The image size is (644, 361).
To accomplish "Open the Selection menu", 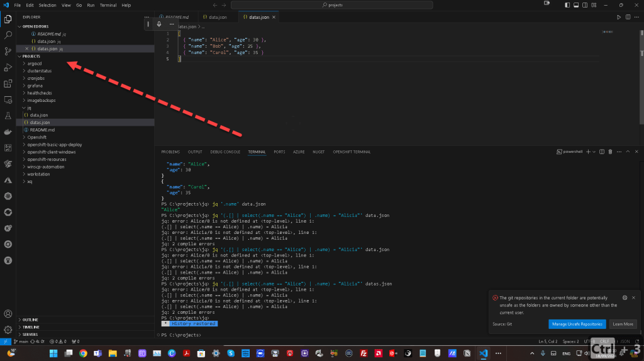I will coord(47,5).
